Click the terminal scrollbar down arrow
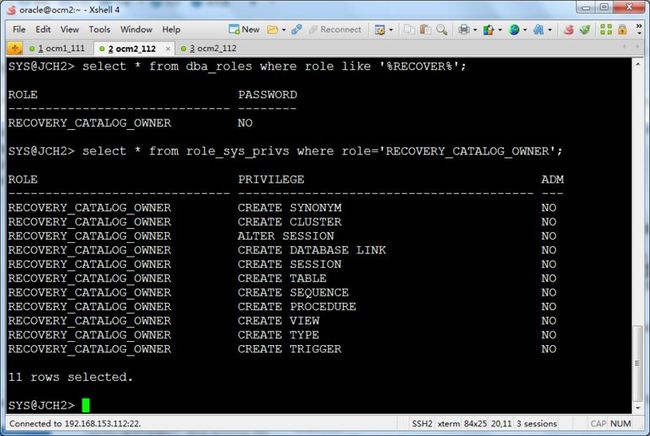Viewport: 650px width, 436px height. tap(638, 408)
